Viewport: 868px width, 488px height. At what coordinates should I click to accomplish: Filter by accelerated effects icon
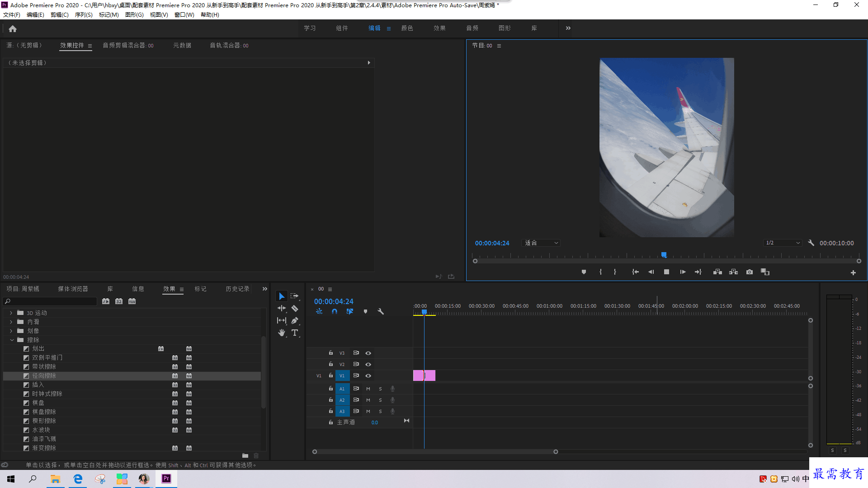coord(106,301)
